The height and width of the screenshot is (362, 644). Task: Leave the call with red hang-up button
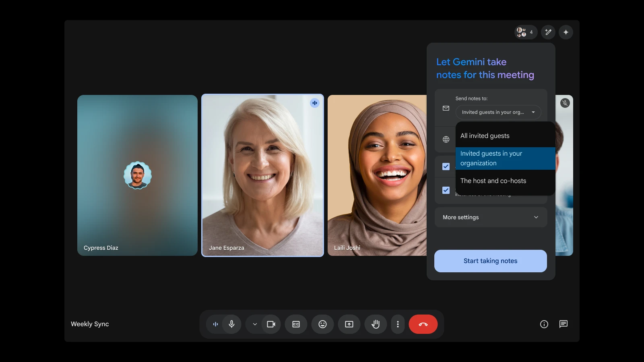[x=423, y=324]
